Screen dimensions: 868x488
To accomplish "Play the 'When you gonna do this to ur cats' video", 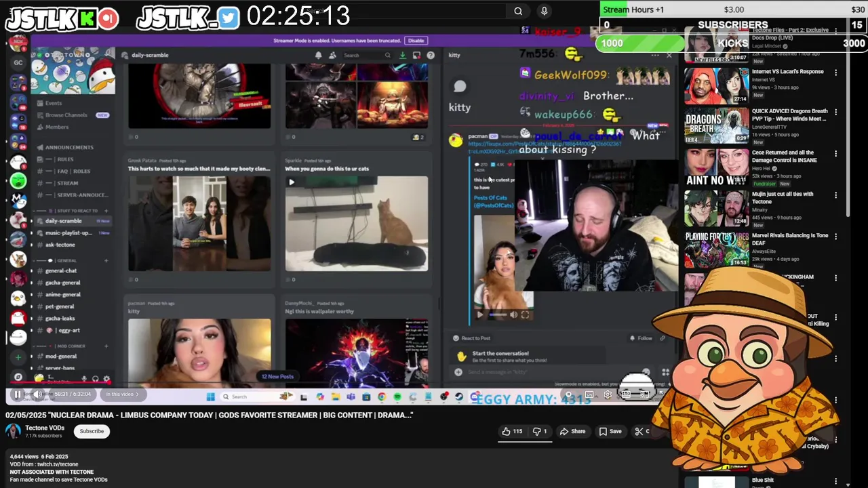I will [292, 182].
